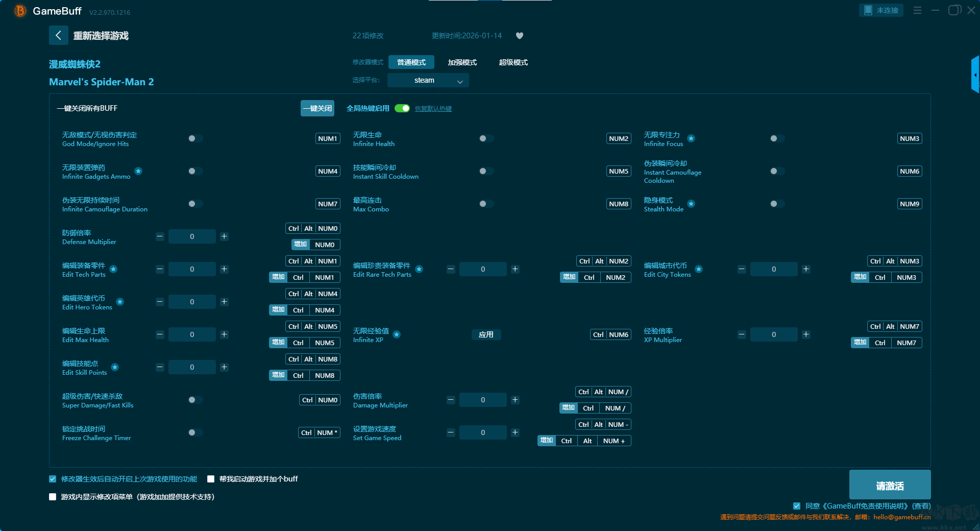Click star icon beside Edit City Tokens

(x=699, y=269)
